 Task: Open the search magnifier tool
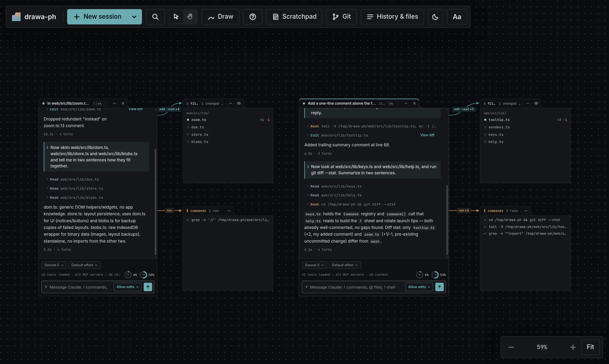(x=155, y=17)
